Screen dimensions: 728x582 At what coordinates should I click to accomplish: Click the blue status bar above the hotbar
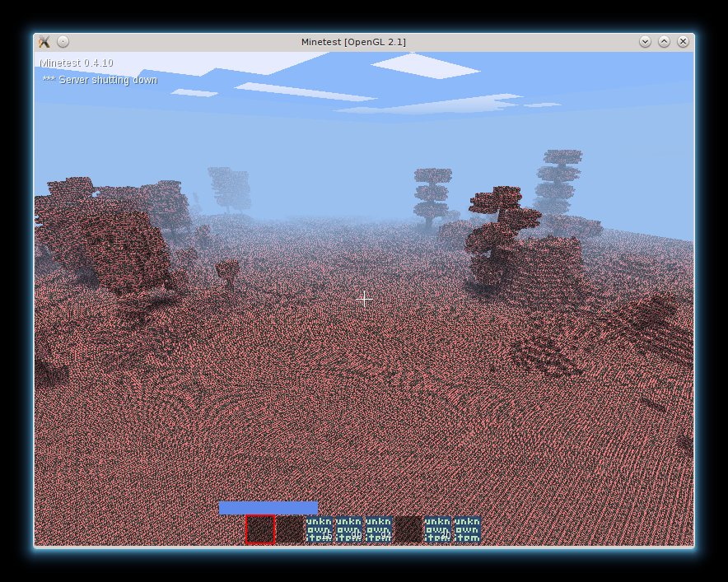[x=268, y=508]
